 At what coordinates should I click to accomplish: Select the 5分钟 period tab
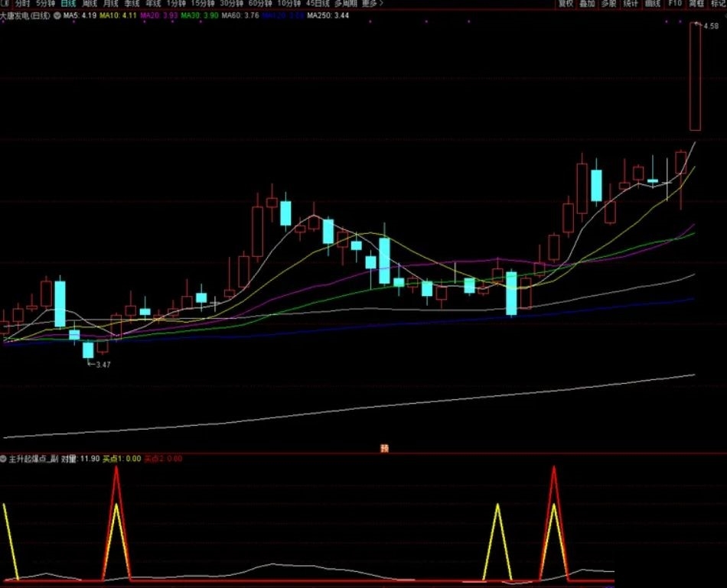coord(45,3)
